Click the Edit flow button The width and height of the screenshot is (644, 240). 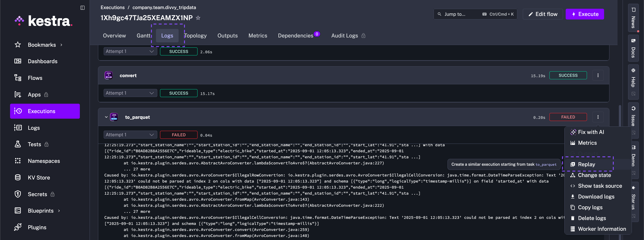(x=543, y=14)
